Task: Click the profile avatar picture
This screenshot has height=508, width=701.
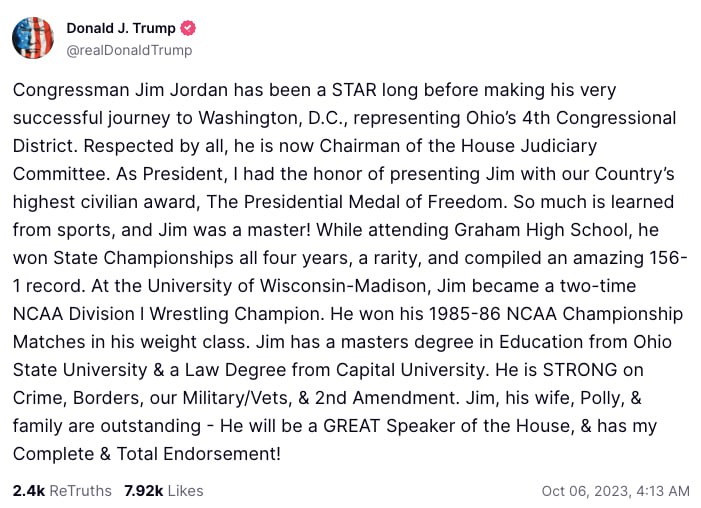Action: pyautogui.click(x=33, y=37)
